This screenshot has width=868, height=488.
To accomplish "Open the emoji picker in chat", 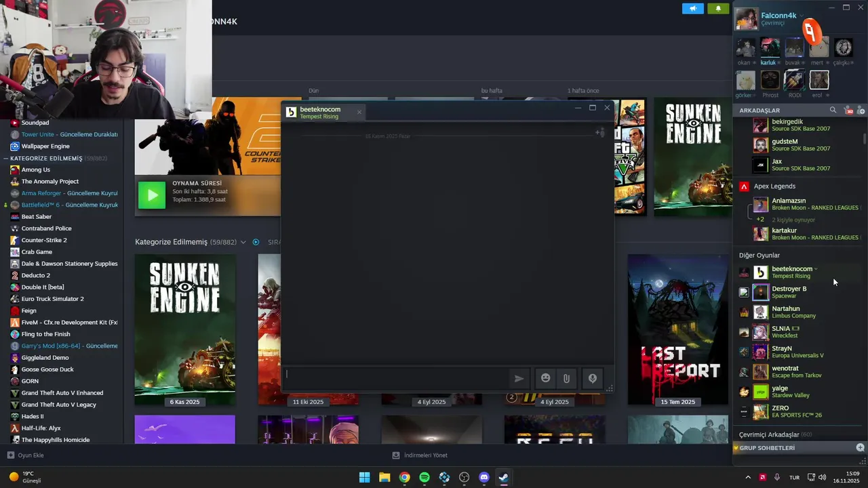I will pyautogui.click(x=545, y=379).
